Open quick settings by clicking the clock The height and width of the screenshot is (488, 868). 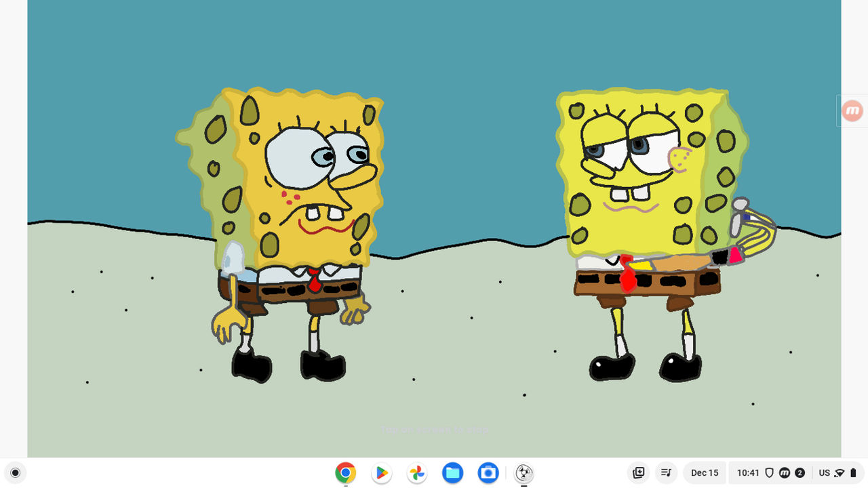click(747, 472)
